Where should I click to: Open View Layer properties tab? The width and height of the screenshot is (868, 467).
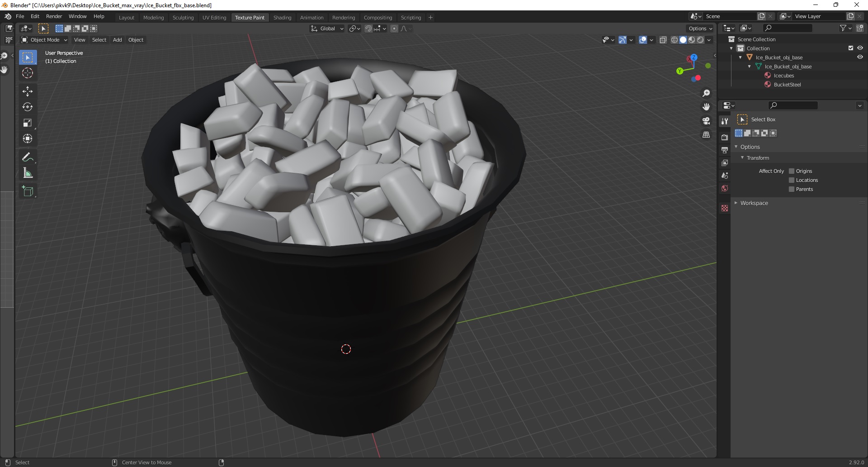[x=725, y=162]
